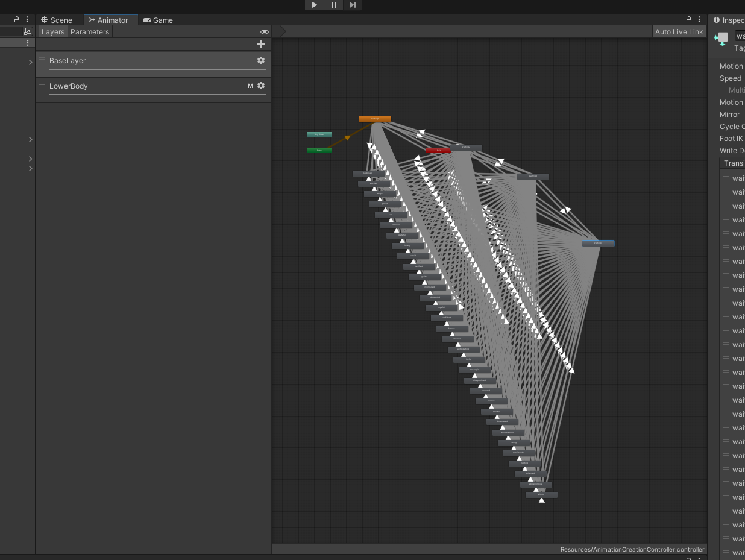This screenshot has height=560, width=745.
Task: Select the lonely state node
Action: [x=407, y=245]
